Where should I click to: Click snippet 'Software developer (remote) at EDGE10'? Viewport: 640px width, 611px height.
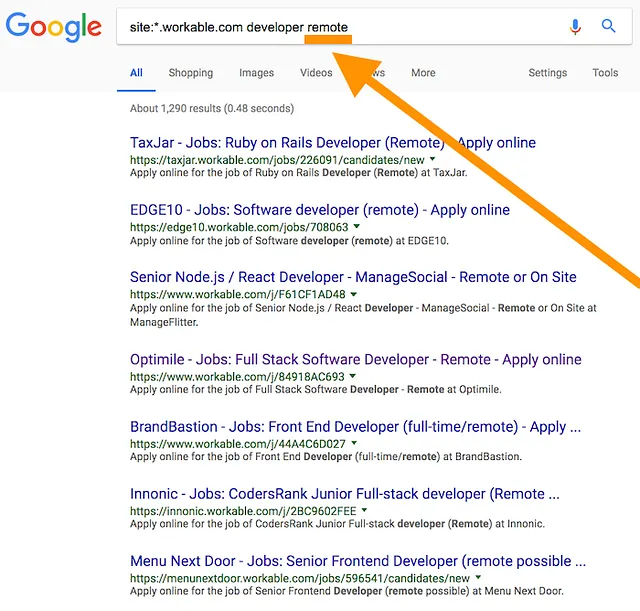[289, 241]
